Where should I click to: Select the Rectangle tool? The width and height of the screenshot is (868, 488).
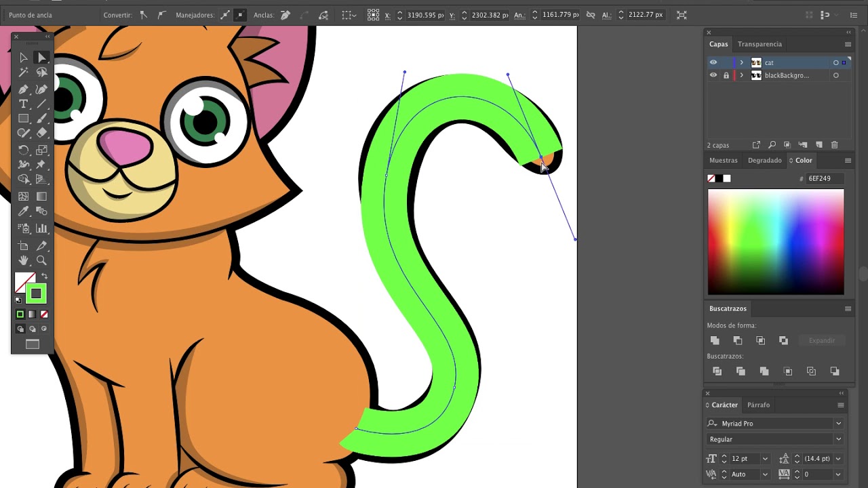click(23, 119)
